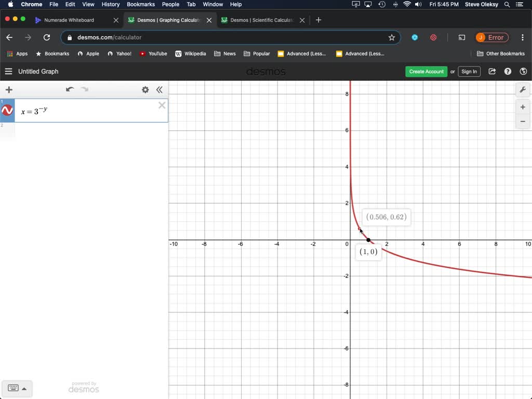Screen dimensions: 532x399
Task: Open the YouTube bookmark
Action: tap(153, 54)
